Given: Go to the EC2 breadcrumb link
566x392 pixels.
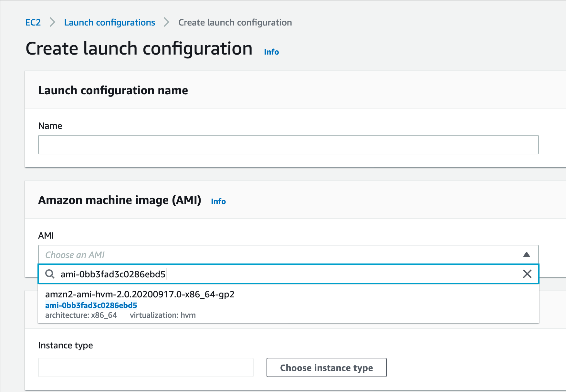Looking at the screenshot, I should pyautogui.click(x=33, y=22).
